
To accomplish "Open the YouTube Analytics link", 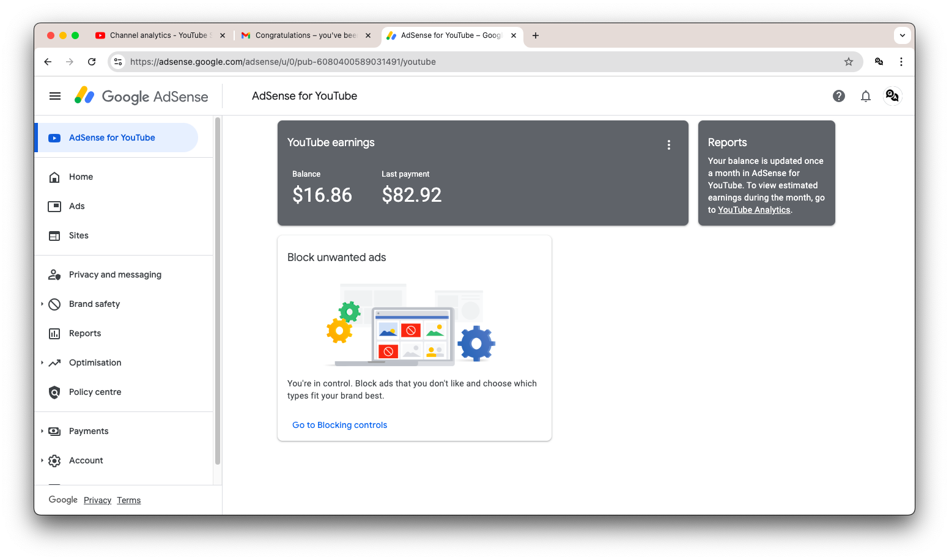I will [754, 210].
